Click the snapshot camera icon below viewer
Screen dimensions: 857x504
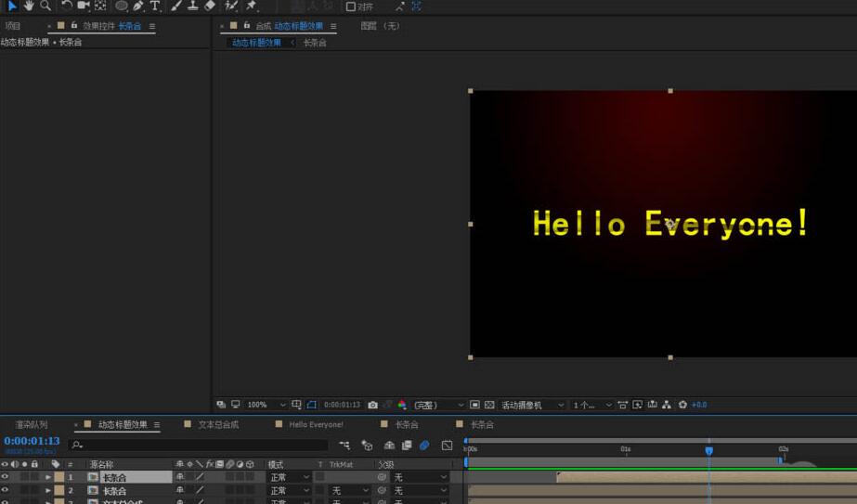(372, 405)
